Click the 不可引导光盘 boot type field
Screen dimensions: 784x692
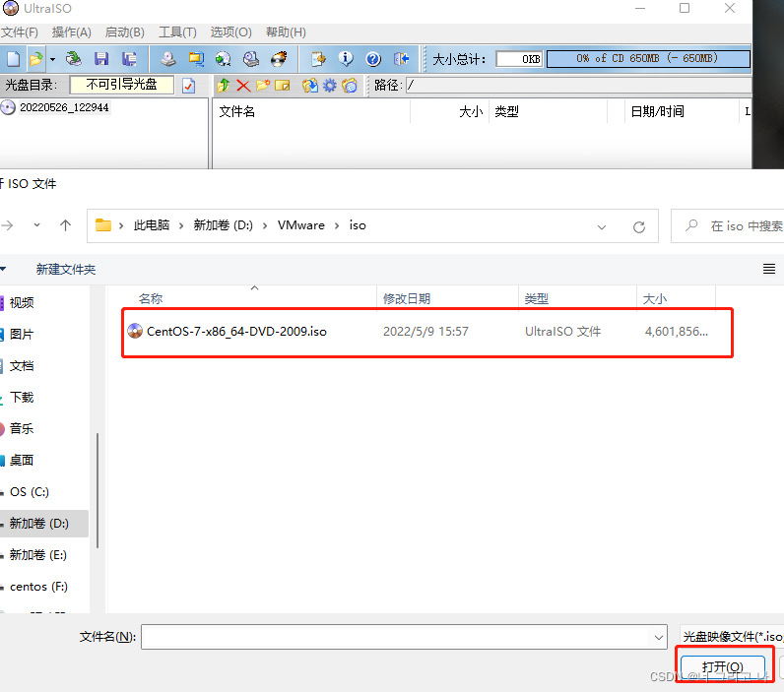coord(121,85)
